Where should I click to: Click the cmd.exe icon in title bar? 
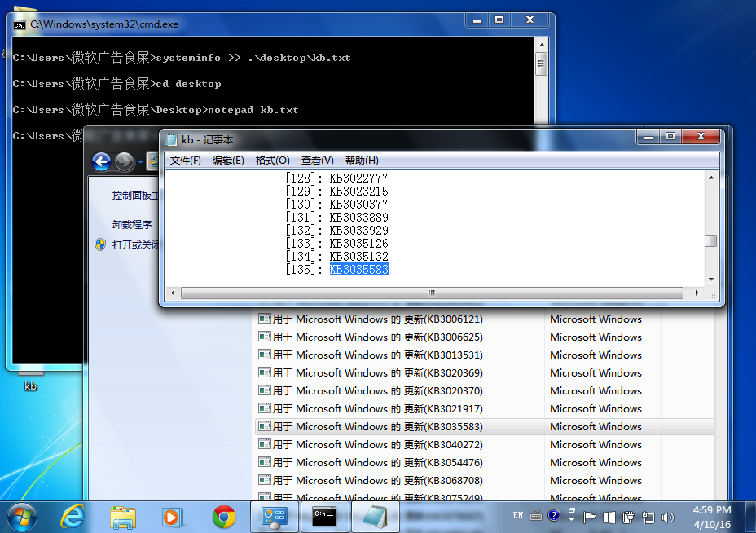tap(20, 24)
